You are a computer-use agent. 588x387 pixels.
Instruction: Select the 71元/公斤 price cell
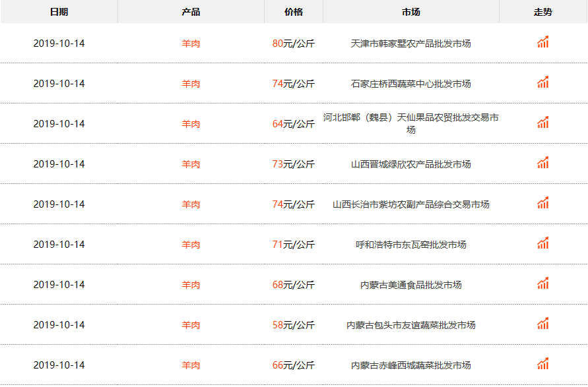294,245
